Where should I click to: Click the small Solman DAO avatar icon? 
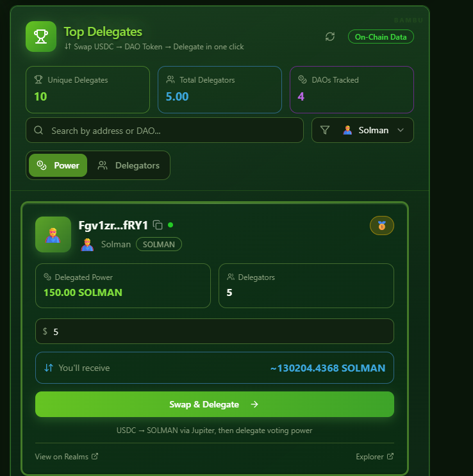point(88,244)
